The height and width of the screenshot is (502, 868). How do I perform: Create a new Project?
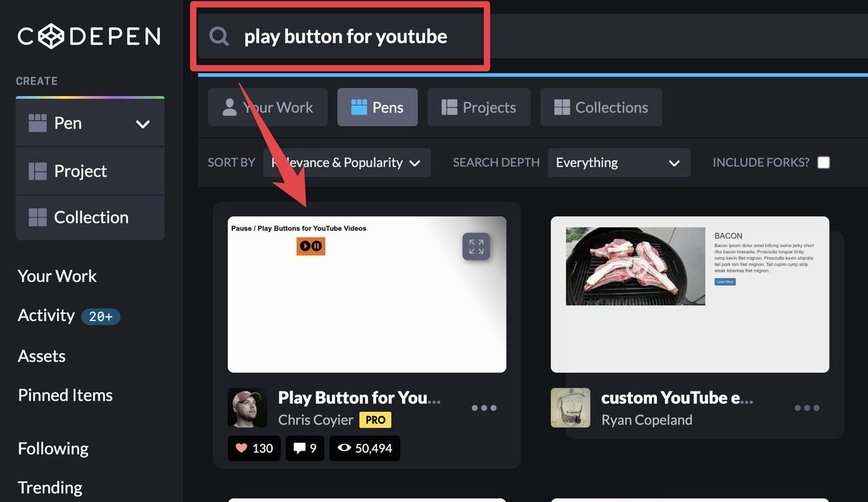(90, 171)
